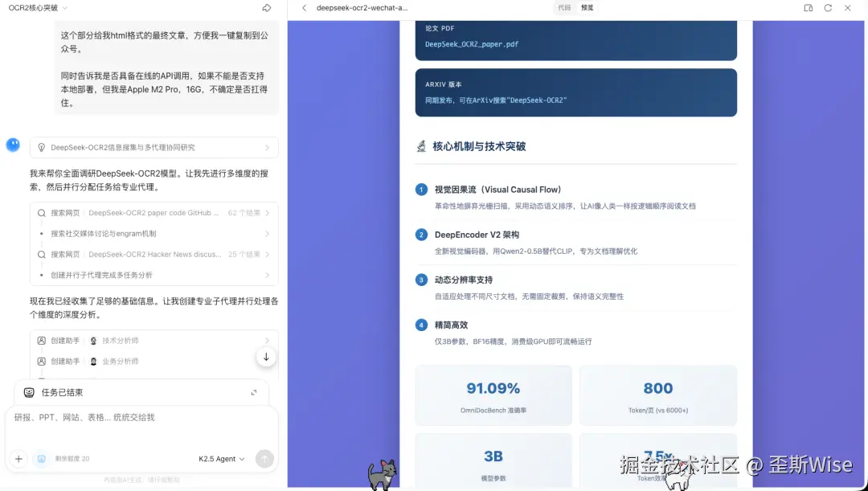This screenshot has width=868, height=491.
Task: Open the DeepSeek_OCR2_paper.pdf link
Action: [472, 44]
